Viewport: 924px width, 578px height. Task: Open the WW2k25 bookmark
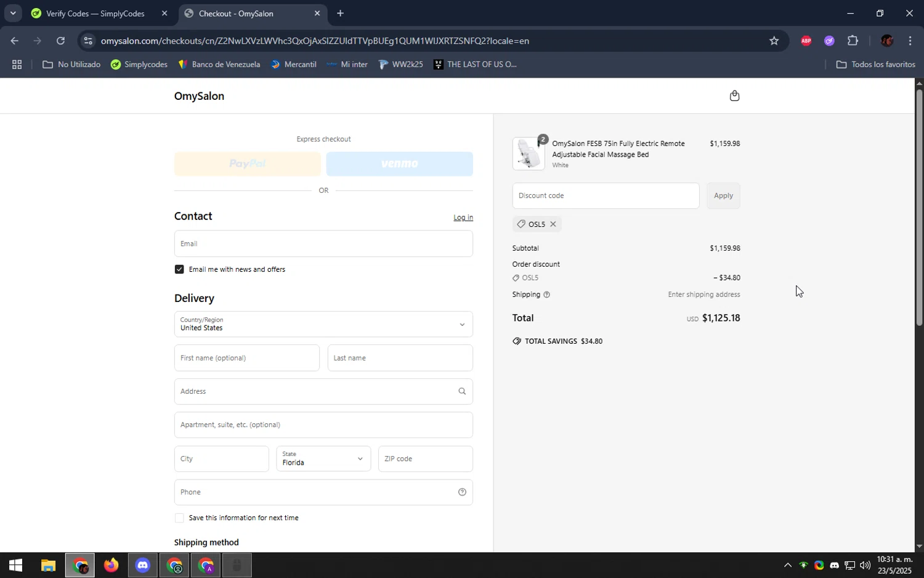point(400,64)
